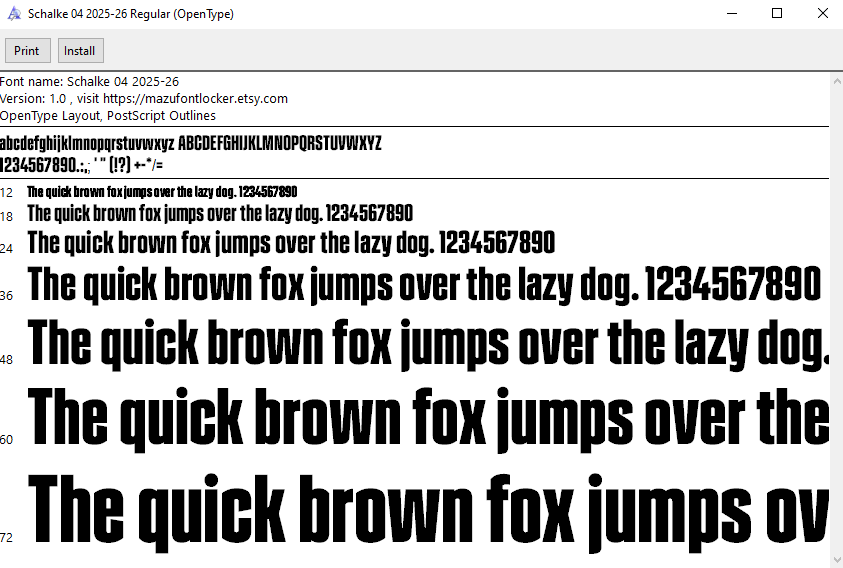Viewport: 843px width, 568px height.
Task: Minimize the font preview window
Action: tap(731, 14)
